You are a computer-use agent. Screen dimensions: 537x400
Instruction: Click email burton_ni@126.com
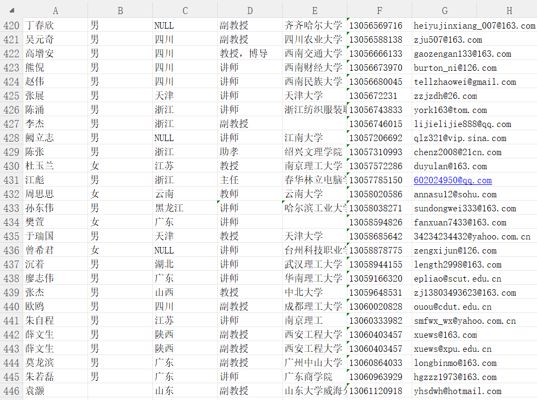point(455,68)
